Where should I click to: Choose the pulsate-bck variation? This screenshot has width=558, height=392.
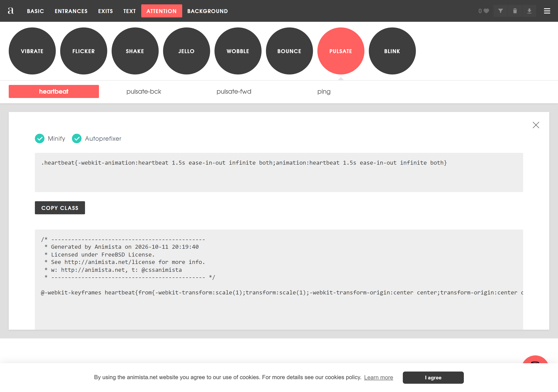(144, 91)
